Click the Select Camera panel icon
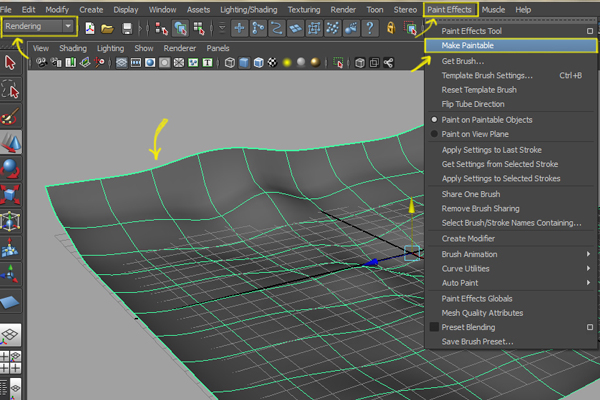Image resolution: width=600 pixels, height=400 pixels. tap(42, 62)
